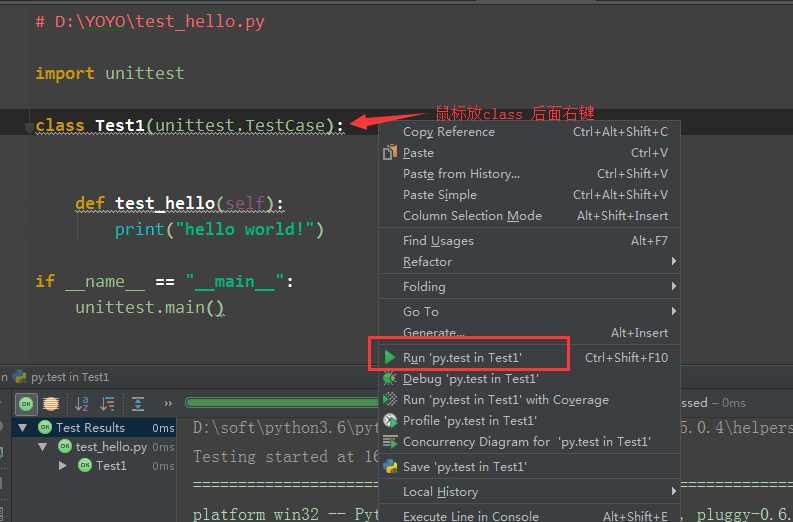The height and width of the screenshot is (522, 793).
Task: Sort test results by duration
Action: [107, 403]
